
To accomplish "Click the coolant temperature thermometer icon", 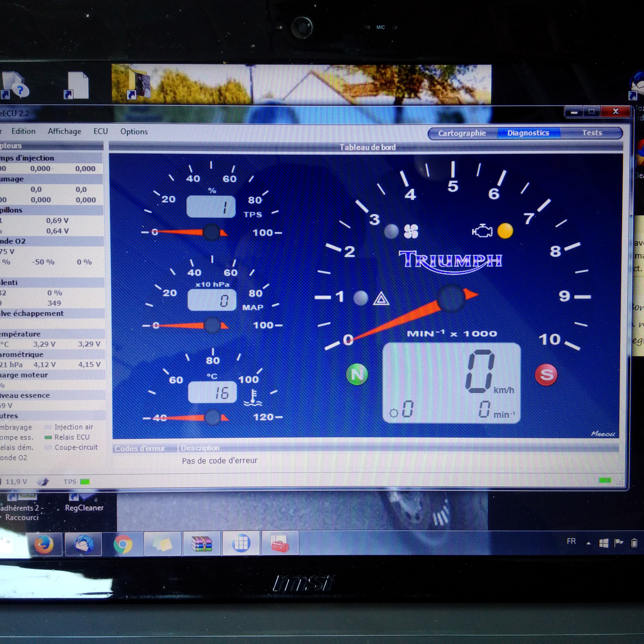I will 253,398.
